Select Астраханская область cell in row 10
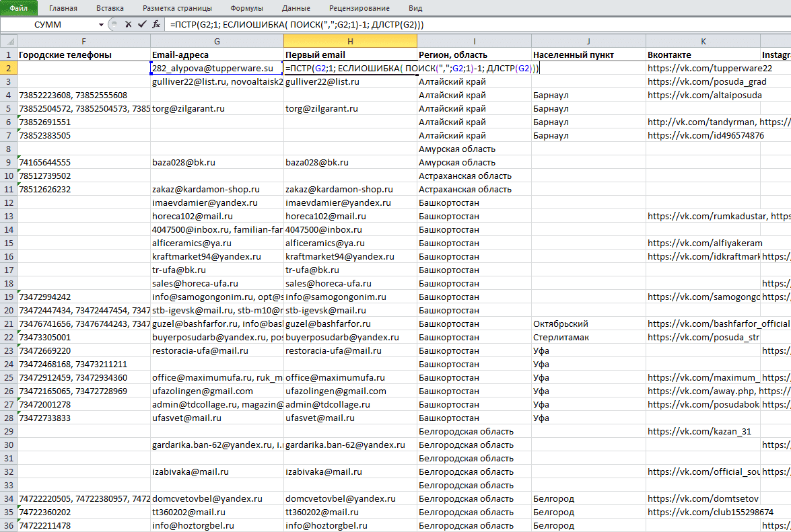 474,176
